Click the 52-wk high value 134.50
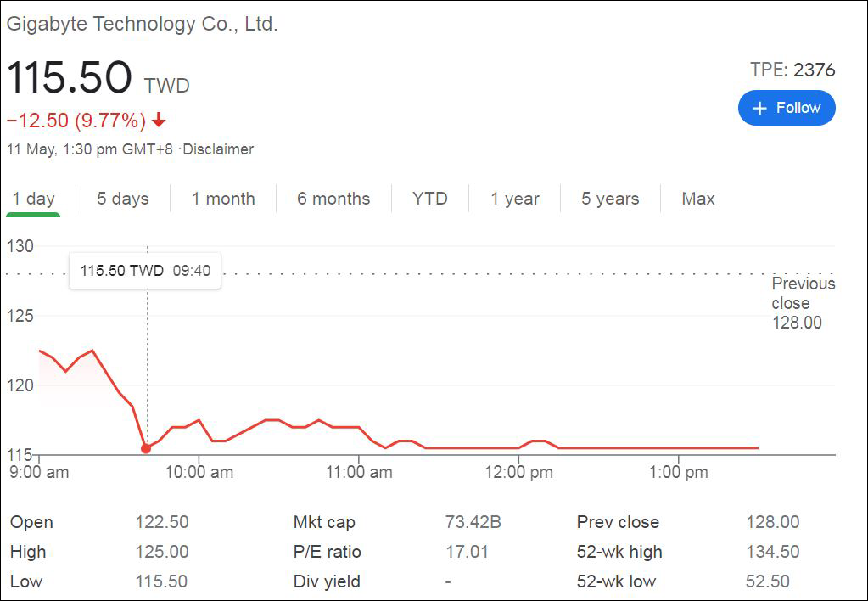Image resolution: width=868 pixels, height=601 pixels. 773,552
